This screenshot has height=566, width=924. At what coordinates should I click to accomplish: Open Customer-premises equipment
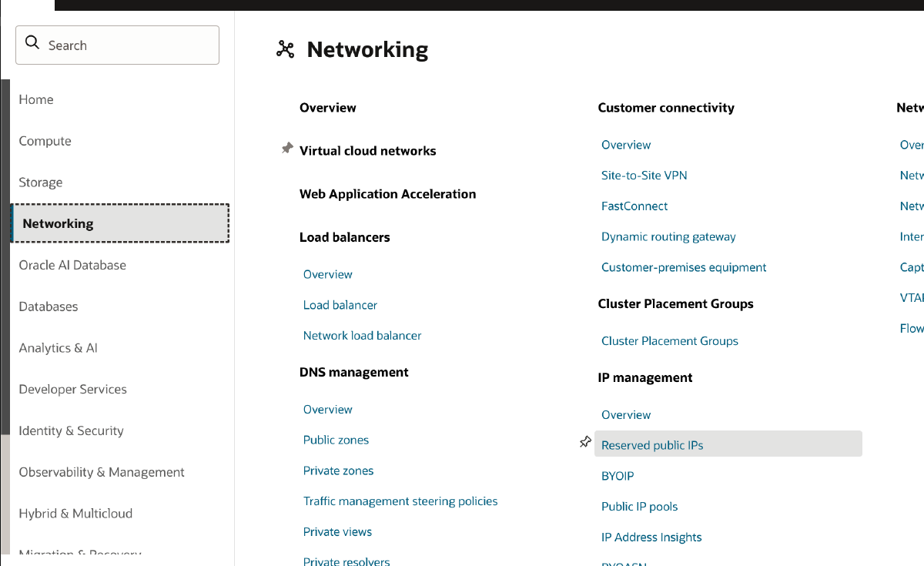[684, 267]
